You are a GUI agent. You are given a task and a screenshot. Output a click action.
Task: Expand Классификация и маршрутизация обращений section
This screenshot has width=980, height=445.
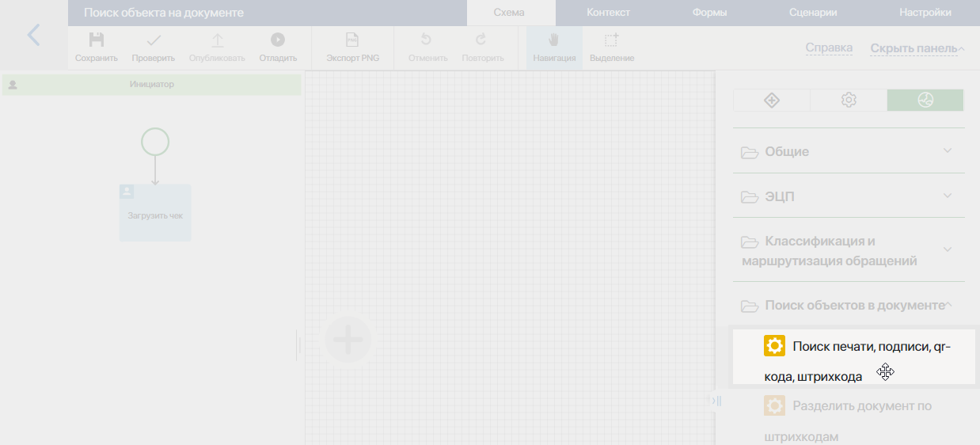[848, 251]
